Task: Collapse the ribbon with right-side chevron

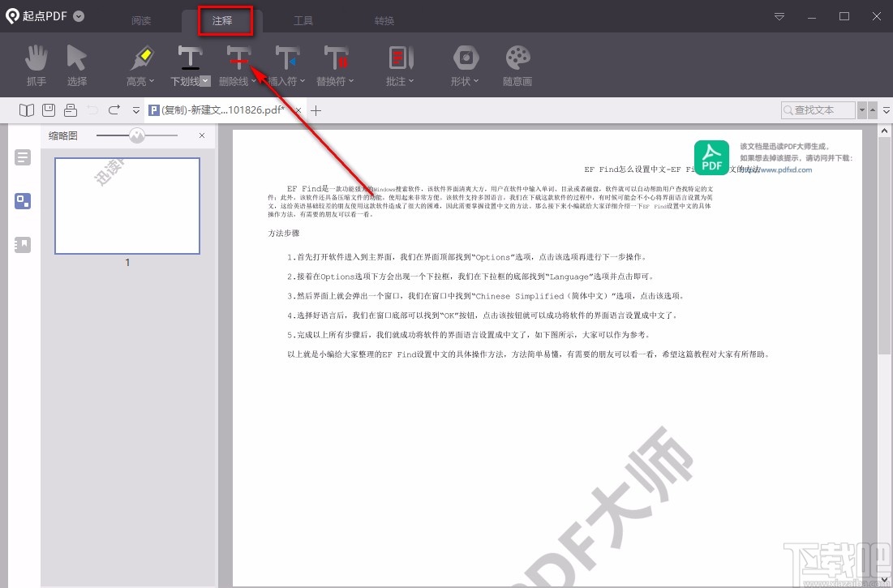Action: pyautogui.click(x=887, y=109)
